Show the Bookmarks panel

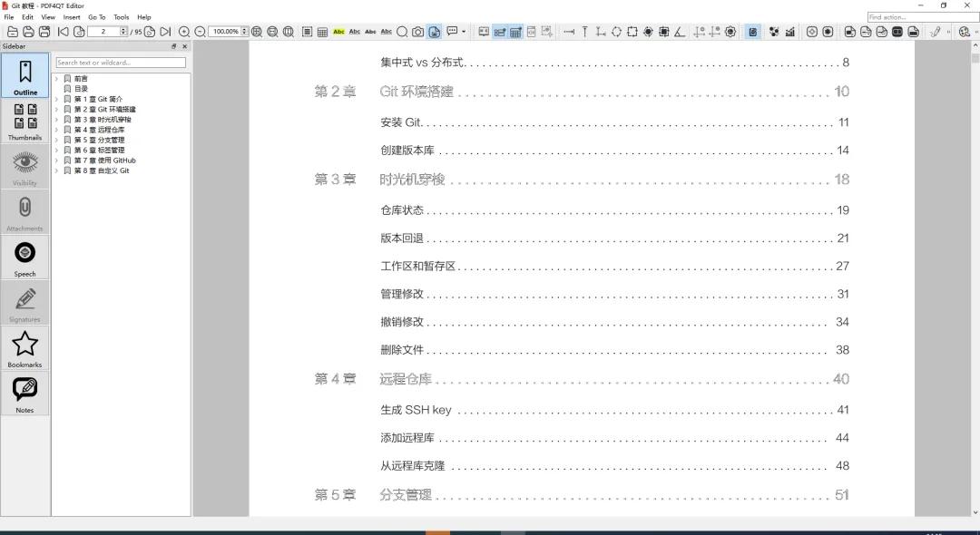click(x=24, y=347)
